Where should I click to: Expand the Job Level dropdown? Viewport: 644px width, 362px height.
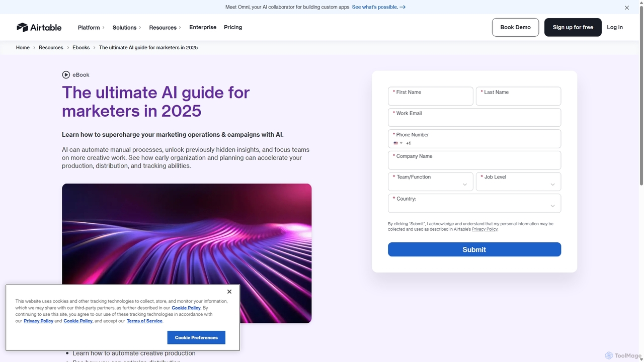click(x=518, y=182)
